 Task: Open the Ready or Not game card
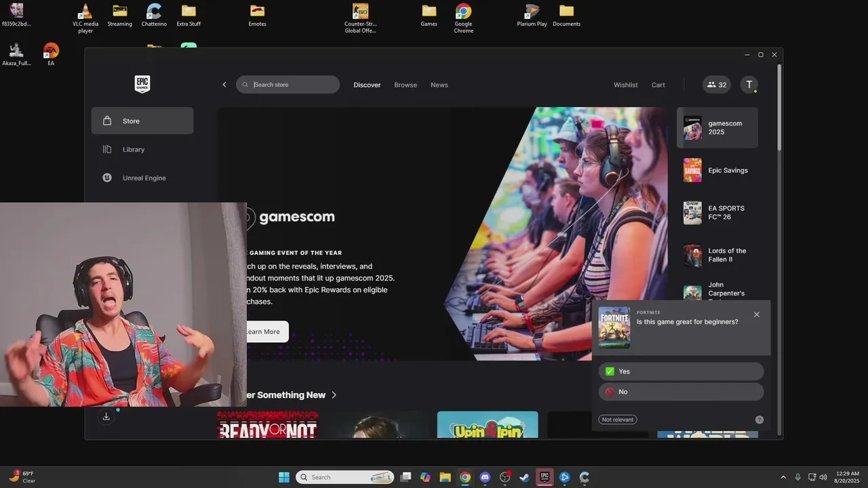[x=267, y=425]
